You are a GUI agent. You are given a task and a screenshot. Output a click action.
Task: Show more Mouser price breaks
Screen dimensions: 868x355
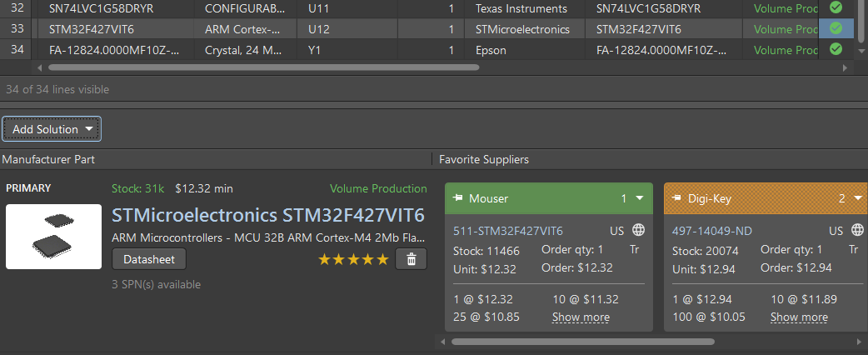pos(581,317)
